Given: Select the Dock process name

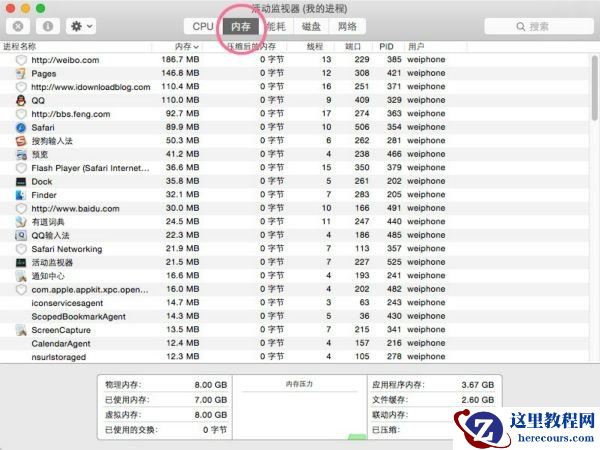Looking at the screenshot, I should [42, 181].
